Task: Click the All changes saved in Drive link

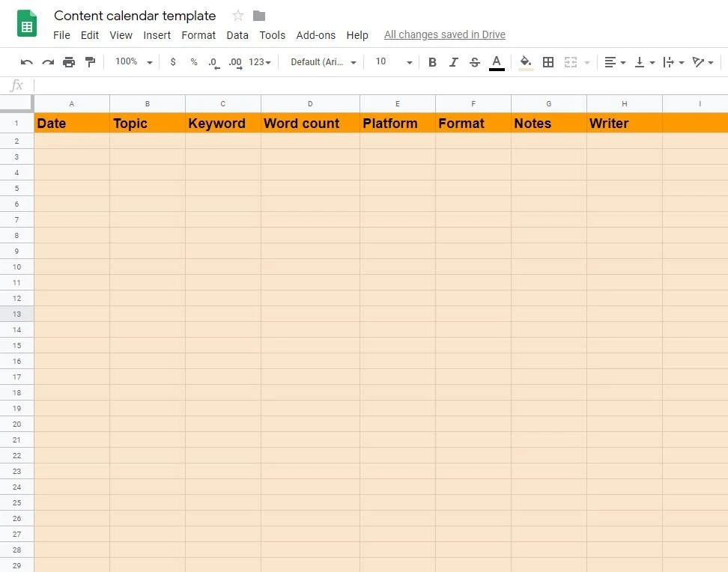Action: click(444, 34)
